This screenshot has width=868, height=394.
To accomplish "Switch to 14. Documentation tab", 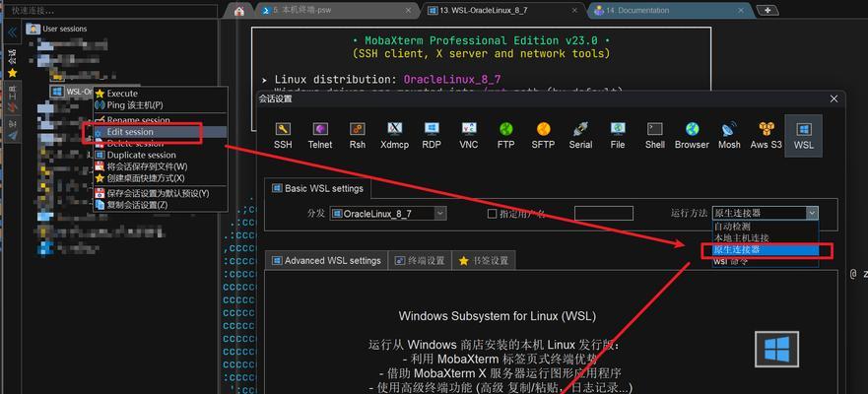I will (x=671, y=10).
